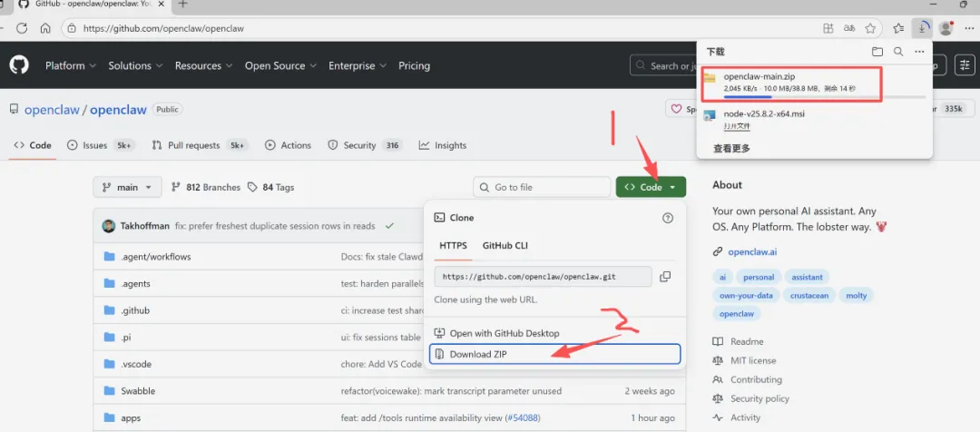View the 812 Branches link
The image size is (980, 432).
(206, 187)
